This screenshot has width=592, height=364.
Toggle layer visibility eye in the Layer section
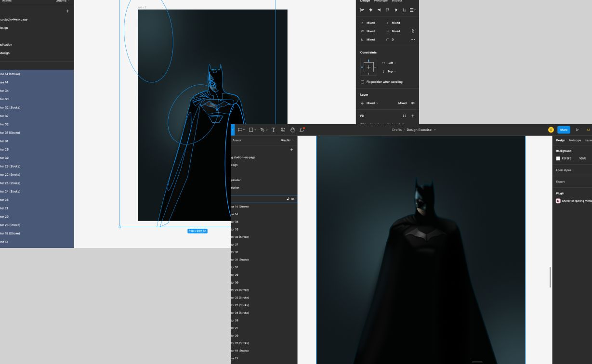(412, 103)
